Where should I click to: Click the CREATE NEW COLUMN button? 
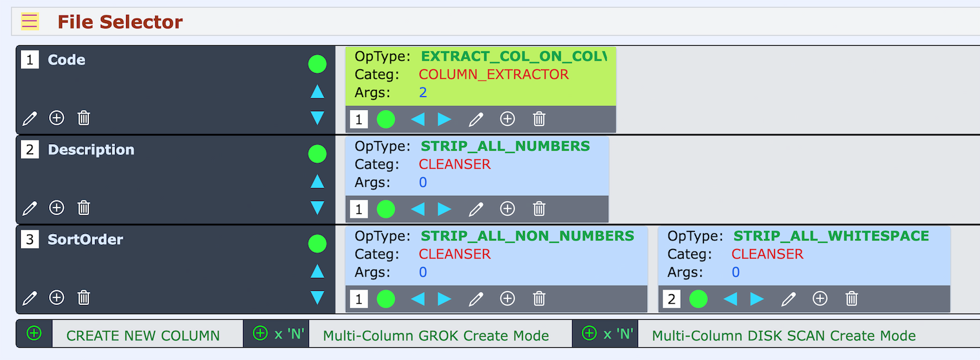pyautogui.click(x=143, y=335)
